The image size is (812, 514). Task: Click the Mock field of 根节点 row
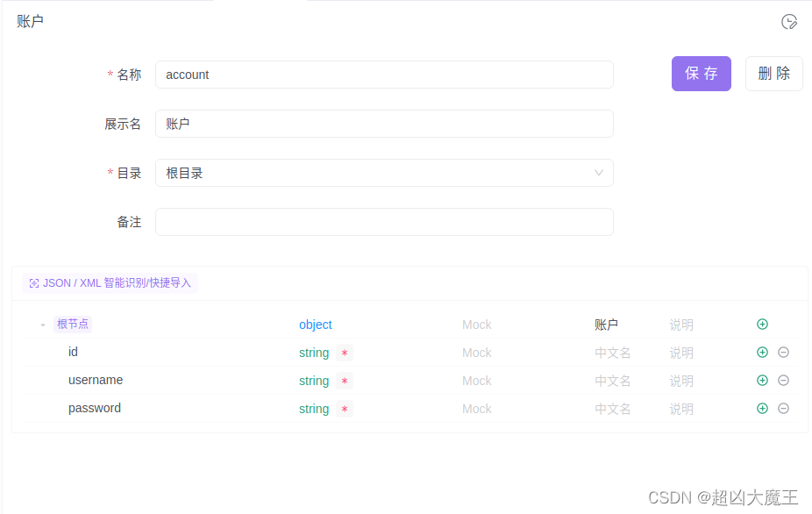pyautogui.click(x=476, y=325)
